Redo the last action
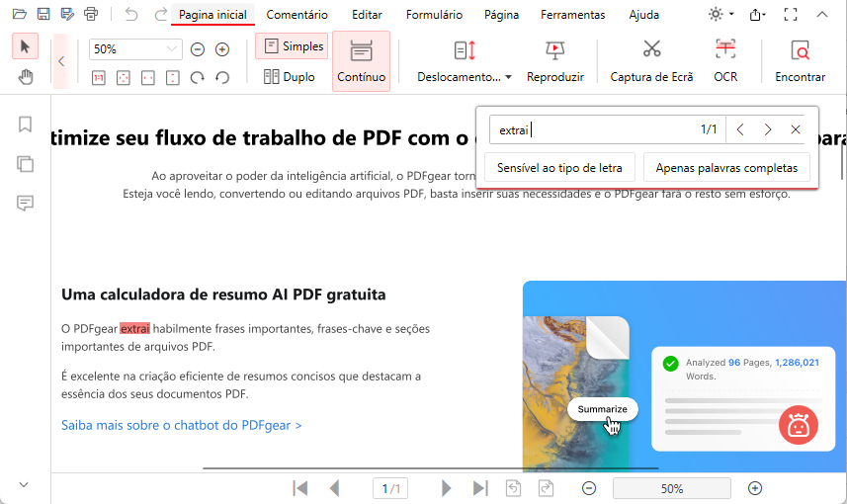This screenshot has width=847, height=504. tap(160, 14)
